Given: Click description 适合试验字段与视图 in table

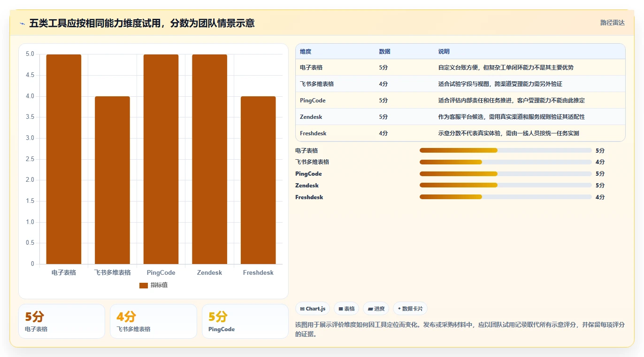Looking at the screenshot, I should pyautogui.click(x=500, y=84).
